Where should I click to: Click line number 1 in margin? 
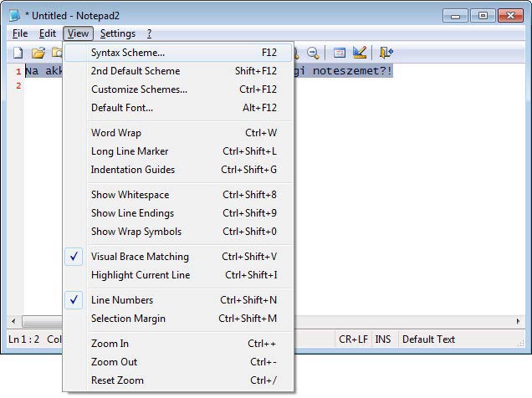click(x=18, y=71)
